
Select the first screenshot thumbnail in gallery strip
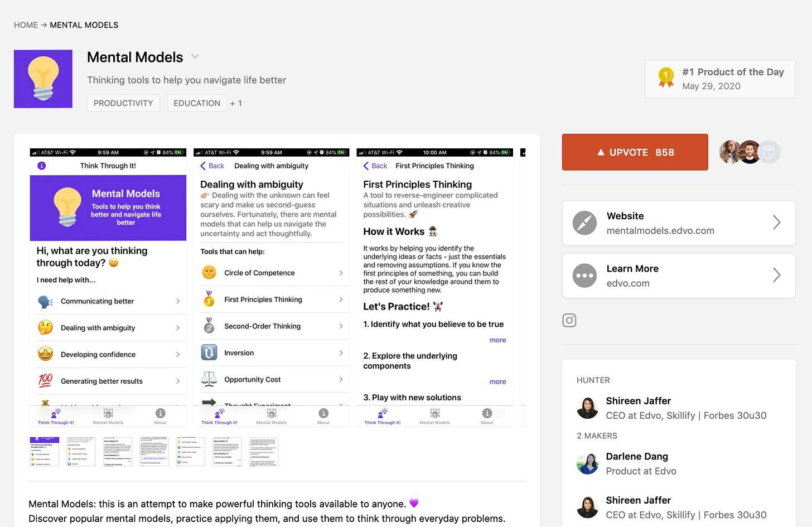pos(44,452)
